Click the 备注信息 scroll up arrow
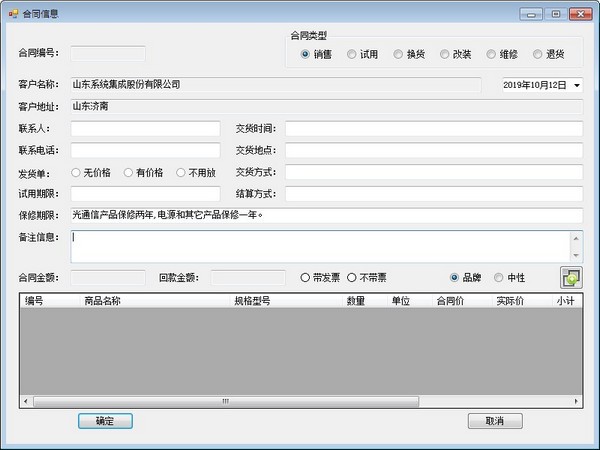The image size is (600, 450). 576,239
